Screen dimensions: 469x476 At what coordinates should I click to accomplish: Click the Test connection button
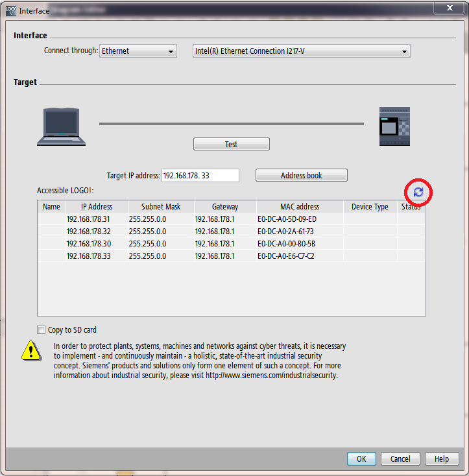(x=232, y=144)
